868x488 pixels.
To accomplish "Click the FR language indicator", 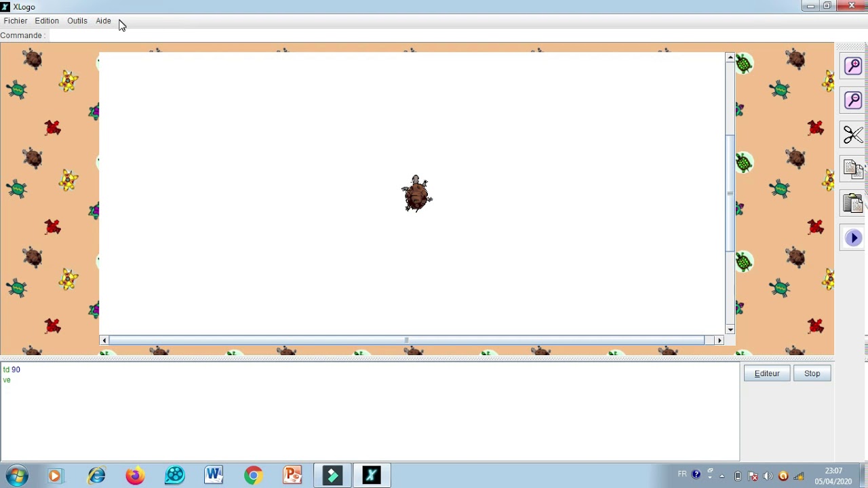I will pos(682,474).
